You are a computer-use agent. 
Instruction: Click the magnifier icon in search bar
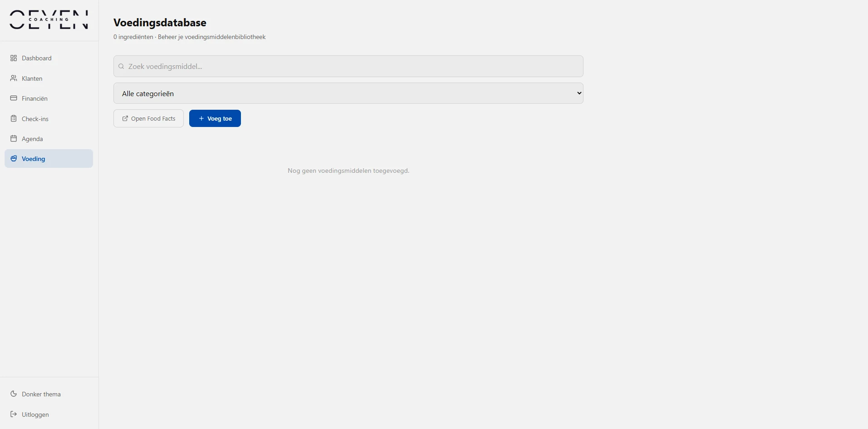click(121, 67)
